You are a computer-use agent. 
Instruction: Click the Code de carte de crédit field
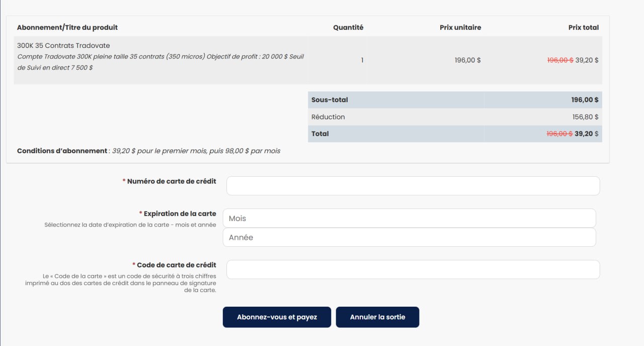click(x=413, y=269)
